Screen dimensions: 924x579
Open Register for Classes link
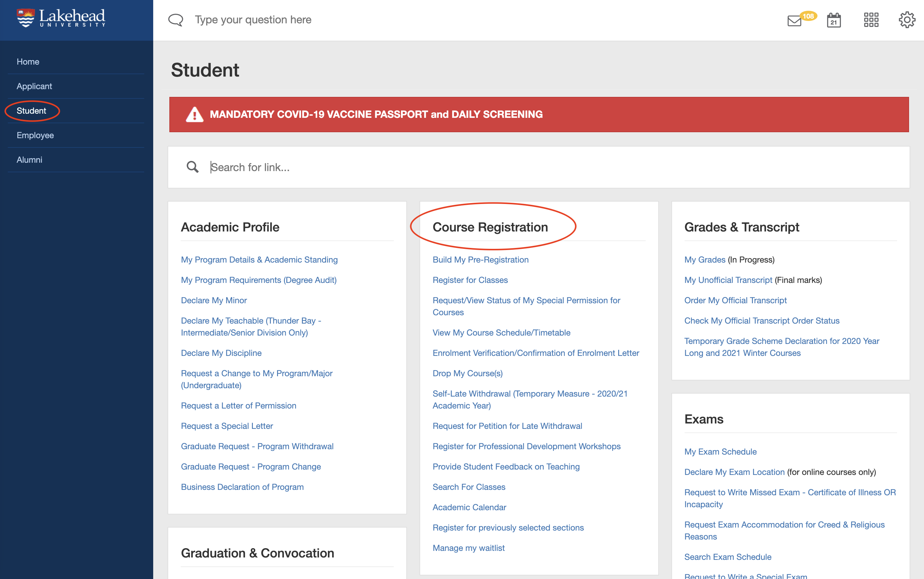click(470, 280)
